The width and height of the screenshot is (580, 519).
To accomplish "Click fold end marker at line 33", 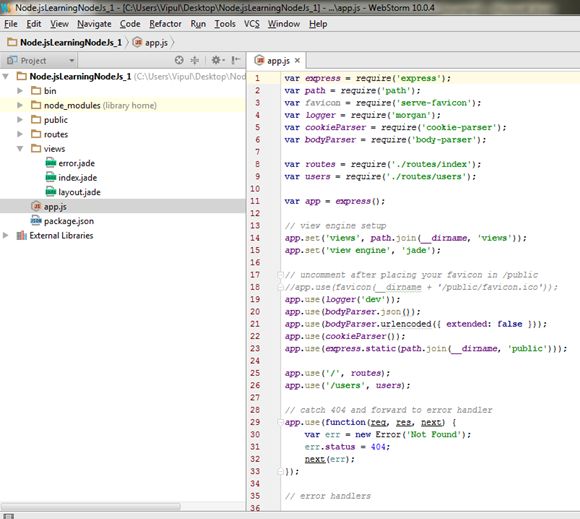I will pos(280,471).
